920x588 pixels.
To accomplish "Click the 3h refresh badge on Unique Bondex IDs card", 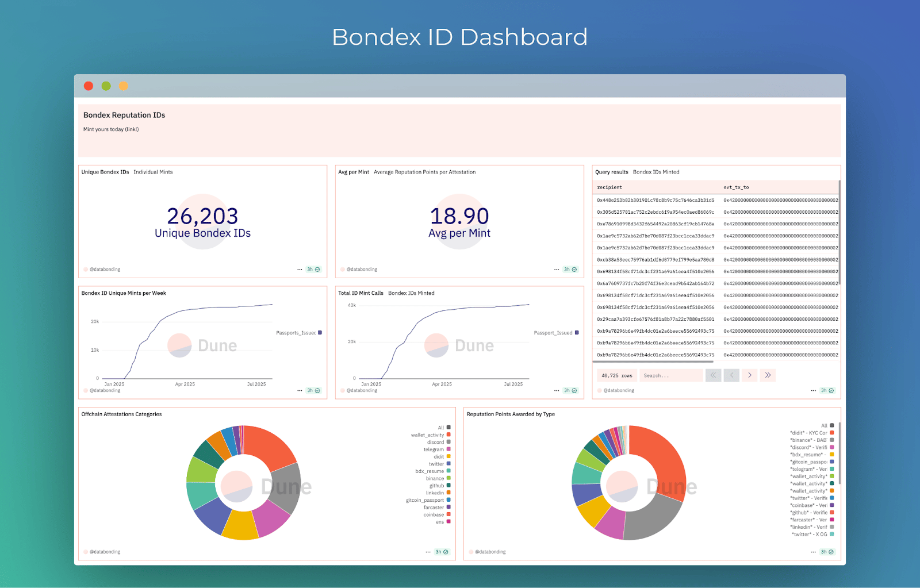I will [313, 270].
